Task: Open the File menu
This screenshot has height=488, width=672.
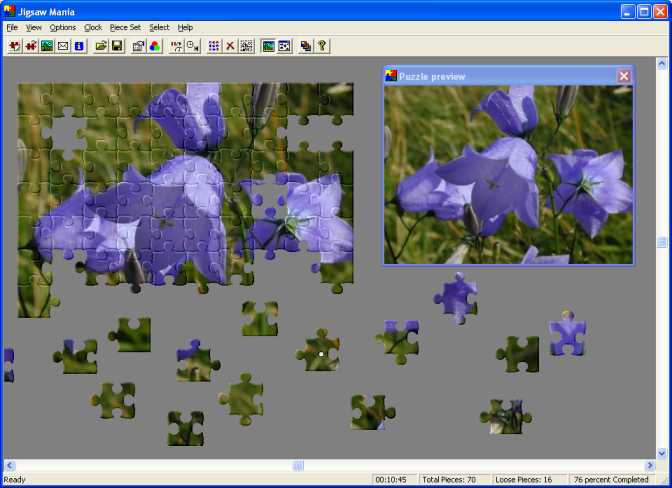Action: (x=12, y=27)
